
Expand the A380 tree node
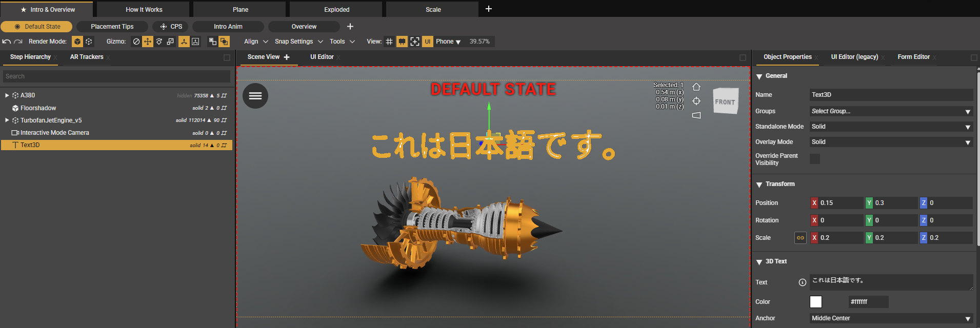(7, 95)
